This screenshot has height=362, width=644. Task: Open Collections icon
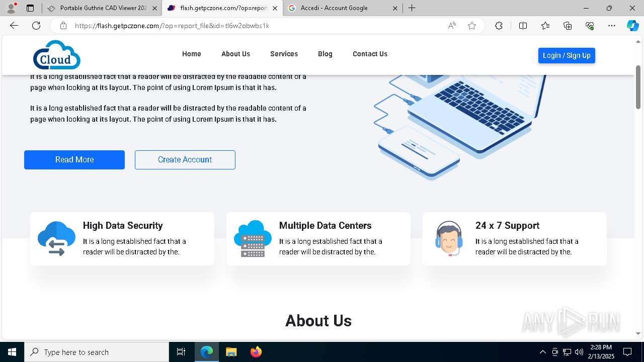tap(568, 26)
